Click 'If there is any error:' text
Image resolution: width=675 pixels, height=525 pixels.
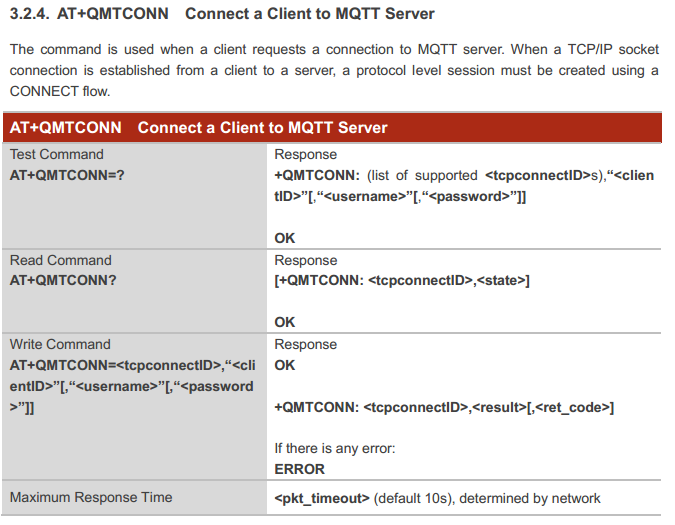click(334, 448)
